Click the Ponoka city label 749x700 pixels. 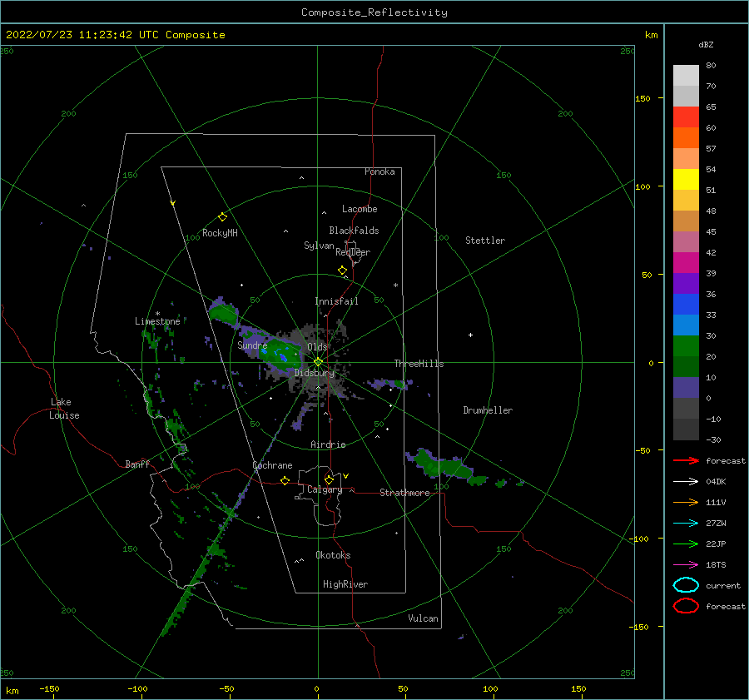379,171
